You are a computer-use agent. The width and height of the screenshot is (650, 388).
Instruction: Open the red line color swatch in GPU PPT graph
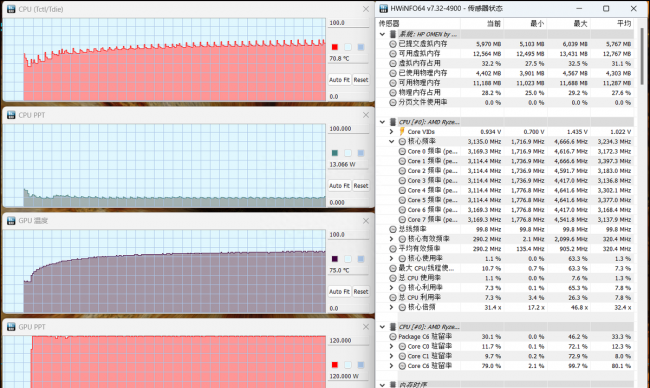(x=335, y=365)
